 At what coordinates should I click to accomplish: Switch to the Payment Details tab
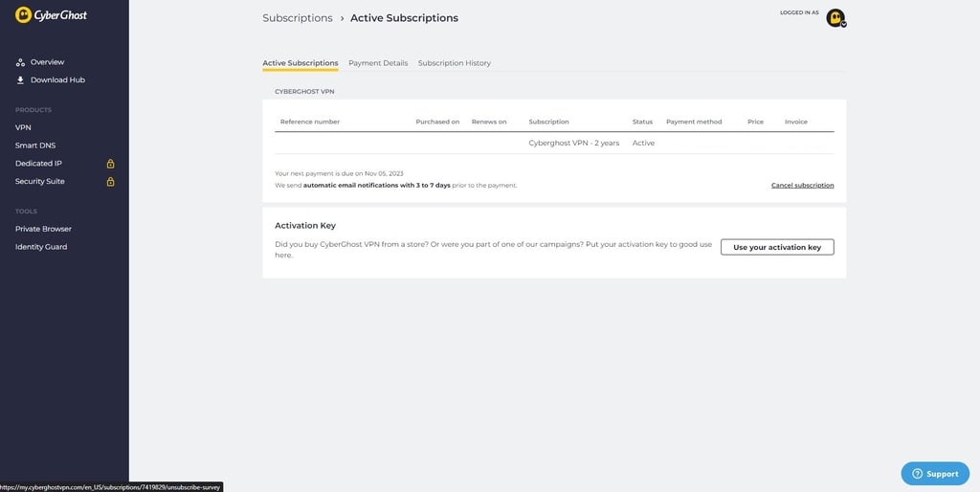[x=378, y=63]
